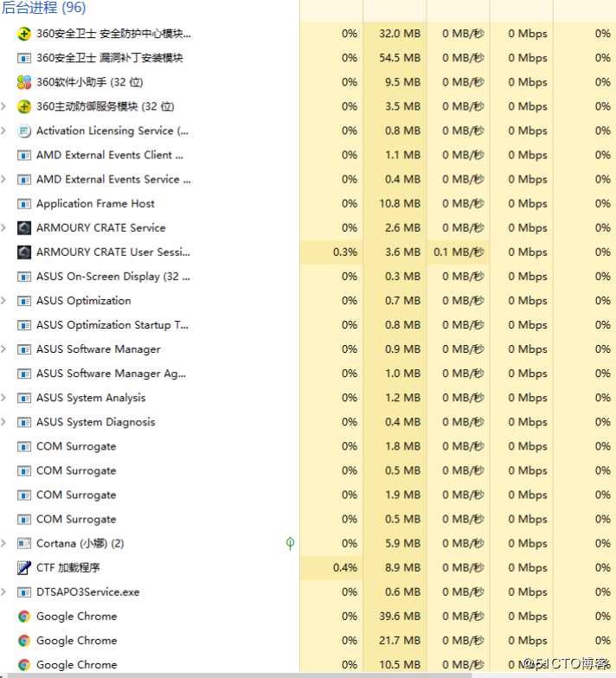Click the ASUS Software Manager Agent icon

(x=24, y=374)
